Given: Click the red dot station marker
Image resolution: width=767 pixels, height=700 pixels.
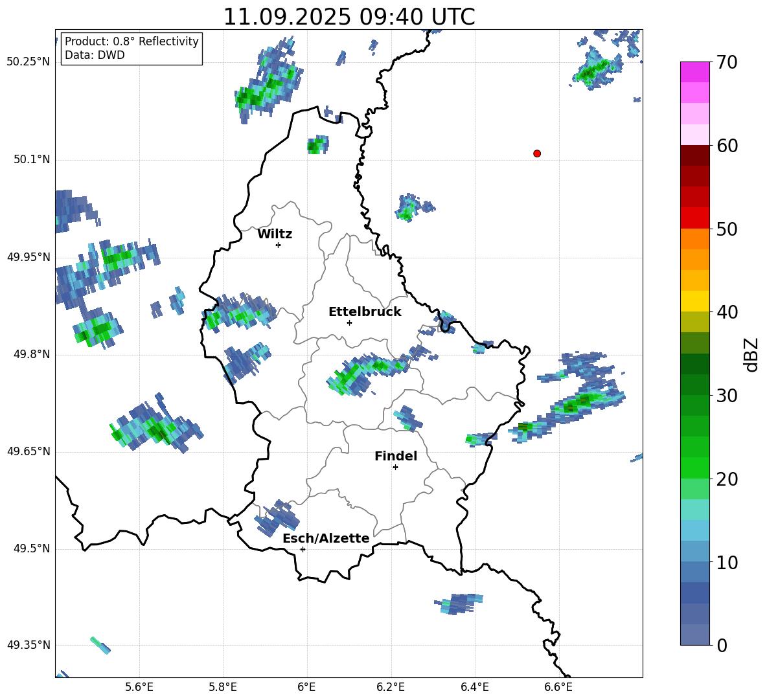Looking at the screenshot, I should (537, 153).
